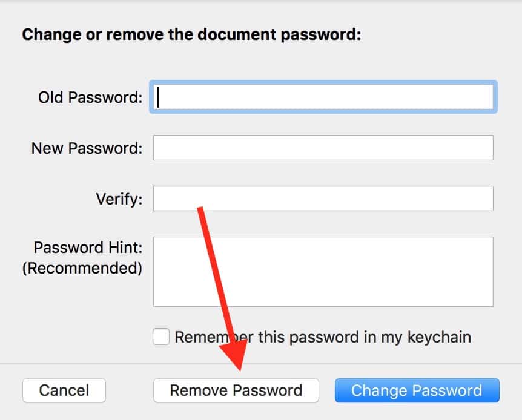
Task: Click the "Old Password:" label
Action: click(x=90, y=97)
